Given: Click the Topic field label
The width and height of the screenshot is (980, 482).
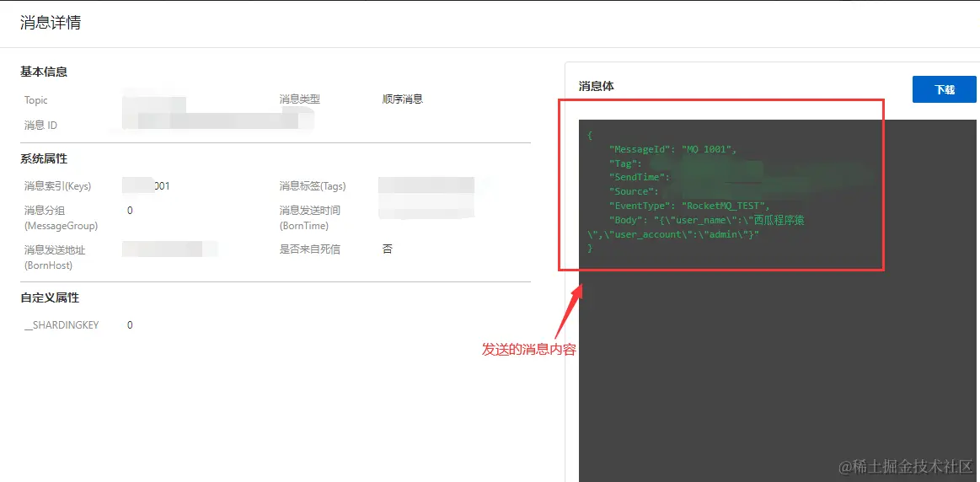Looking at the screenshot, I should point(36,100).
